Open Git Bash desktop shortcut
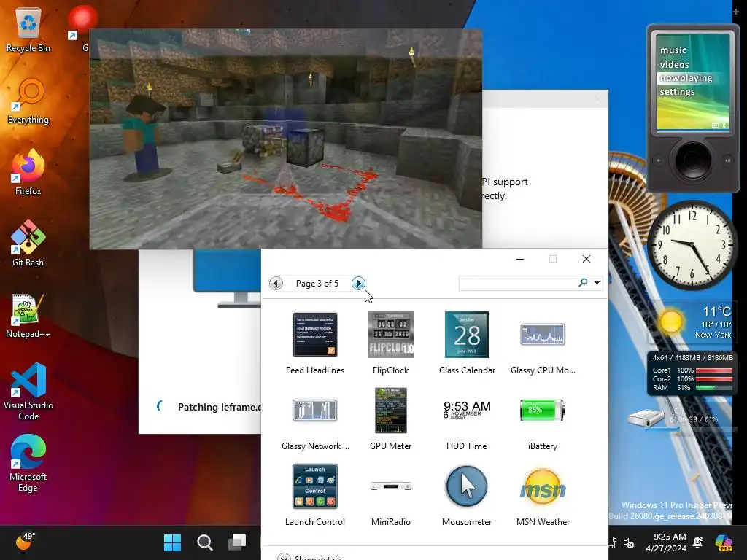 pyautogui.click(x=28, y=244)
